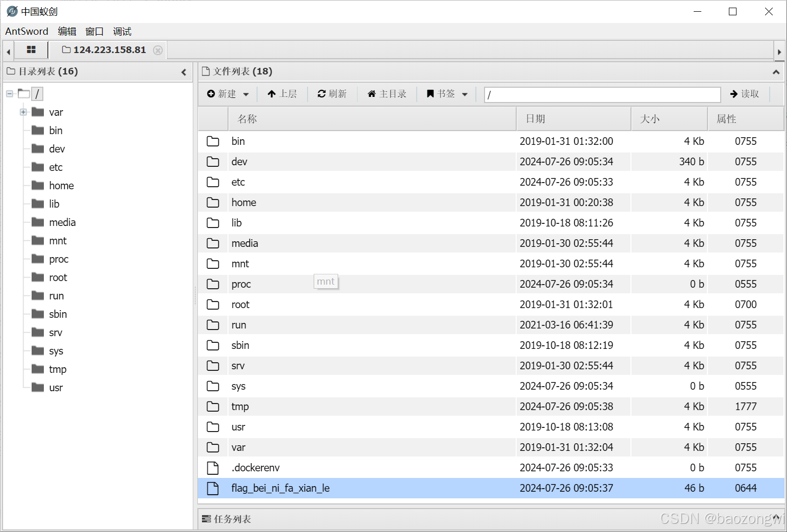Viewport: 787px width, 532px height.
Task: Click lib folder icon in file list
Action: [x=213, y=223]
